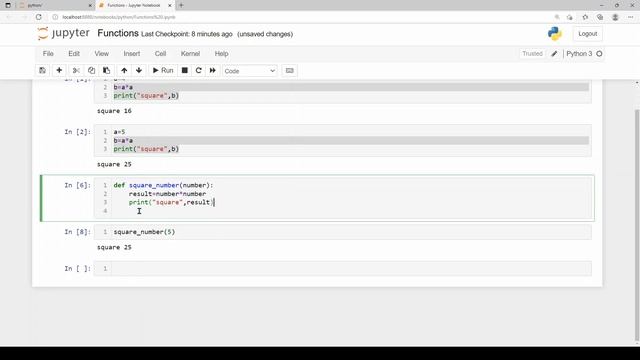The width and height of the screenshot is (640, 360).
Task: Open the browser collections icon
Action: [600, 17]
